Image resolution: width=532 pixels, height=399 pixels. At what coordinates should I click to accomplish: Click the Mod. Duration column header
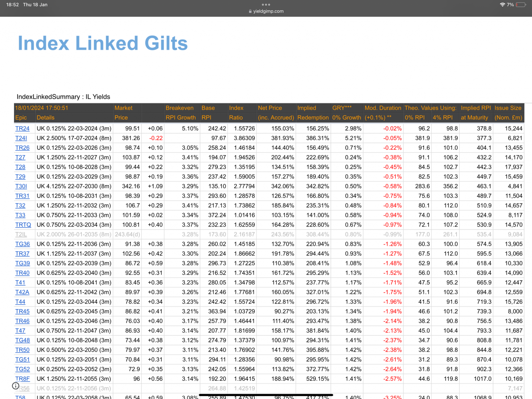tap(383, 113)
